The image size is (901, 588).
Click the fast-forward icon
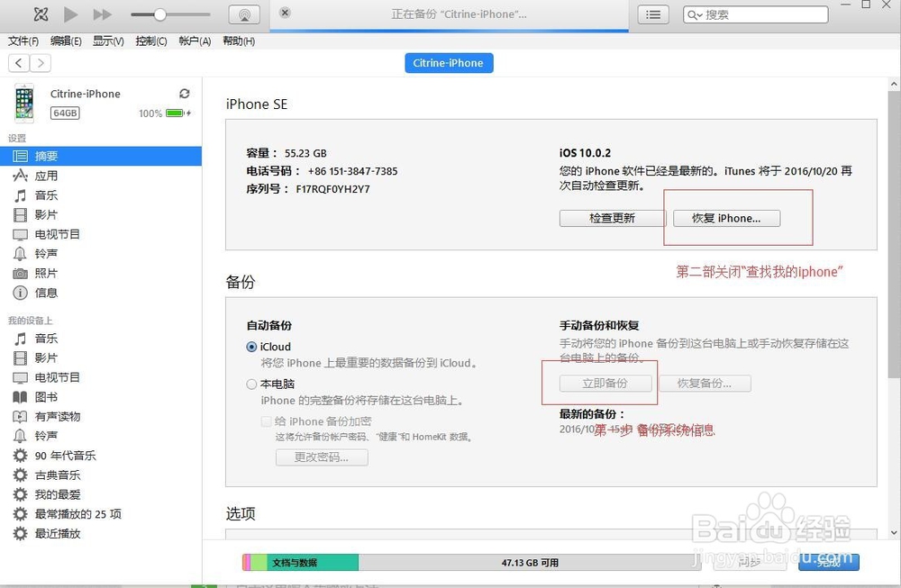[x=102, y=14]
